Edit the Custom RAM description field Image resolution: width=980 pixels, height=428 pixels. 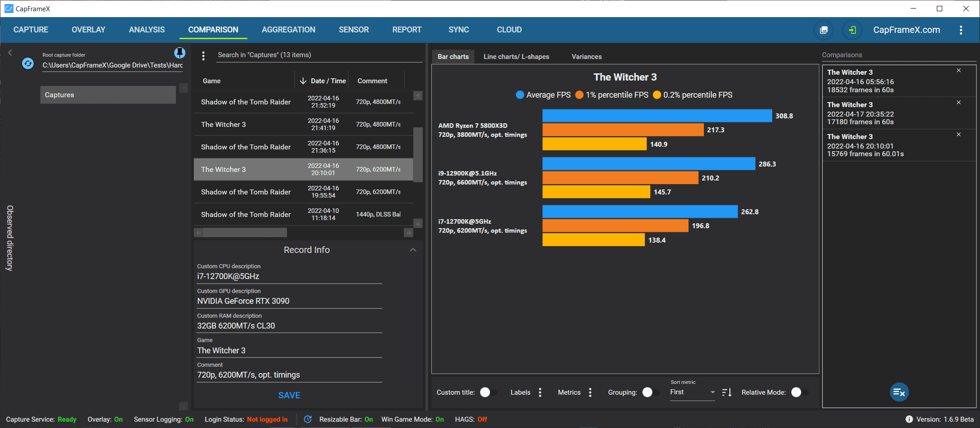[289, 326]
